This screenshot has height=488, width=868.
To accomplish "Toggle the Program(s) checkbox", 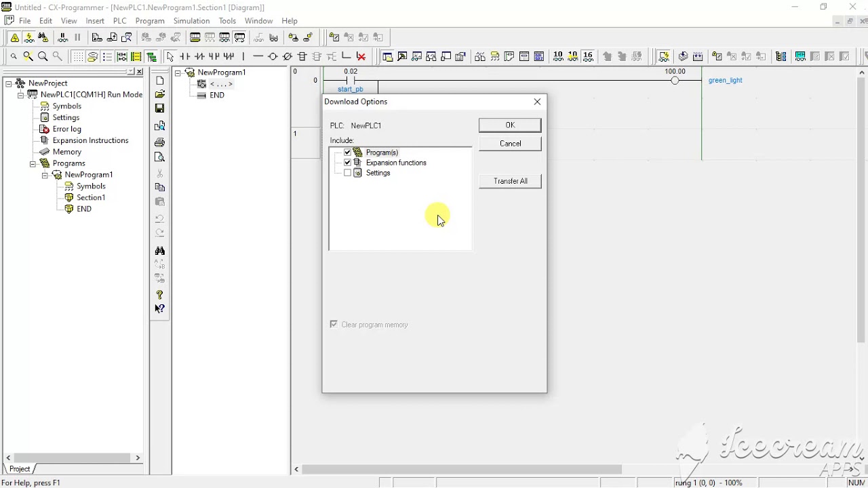I will 348,152.
